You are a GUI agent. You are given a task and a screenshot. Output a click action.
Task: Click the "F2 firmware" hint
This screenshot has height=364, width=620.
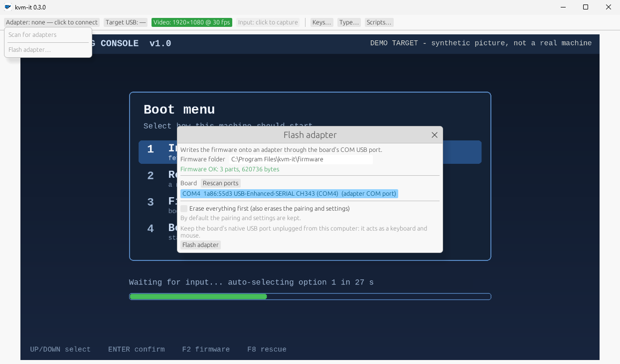(206, 350)
